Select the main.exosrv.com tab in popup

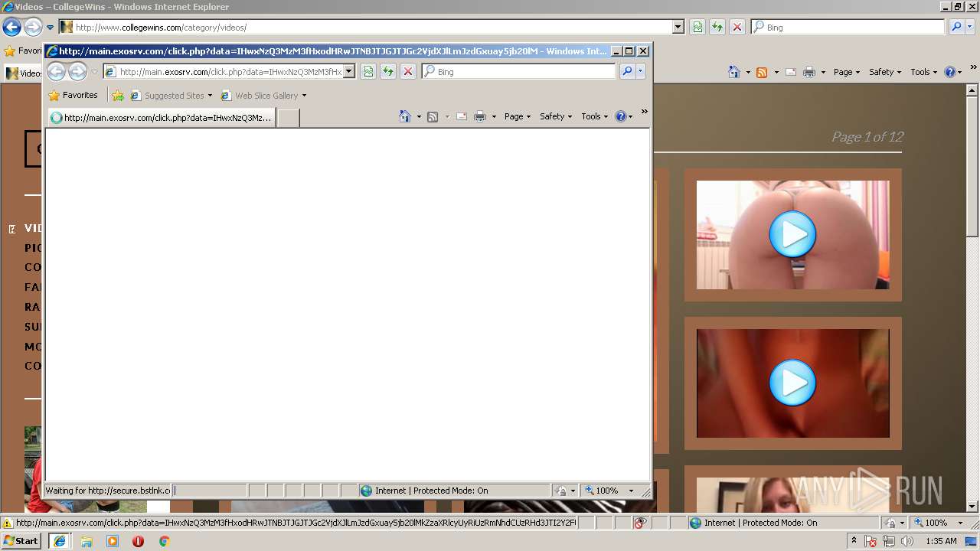(162, 118)
